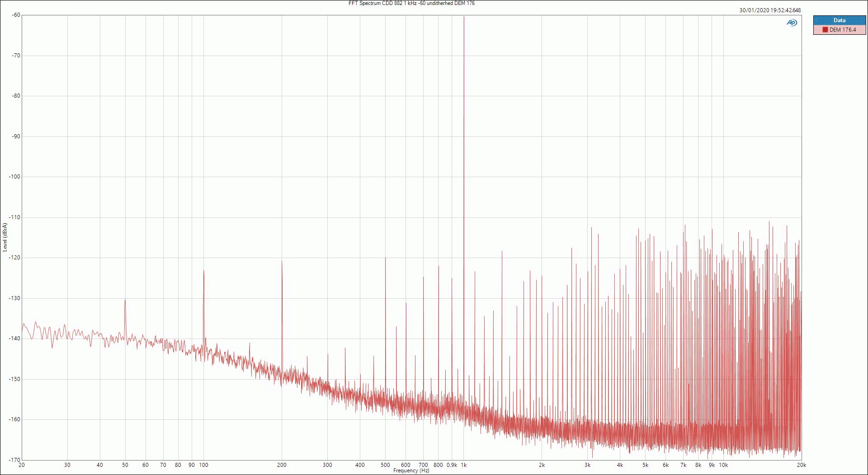Screen dimensions: 868x475
Task: Click the 50 Hz frequency axis tick label
Action: point(125,465)
